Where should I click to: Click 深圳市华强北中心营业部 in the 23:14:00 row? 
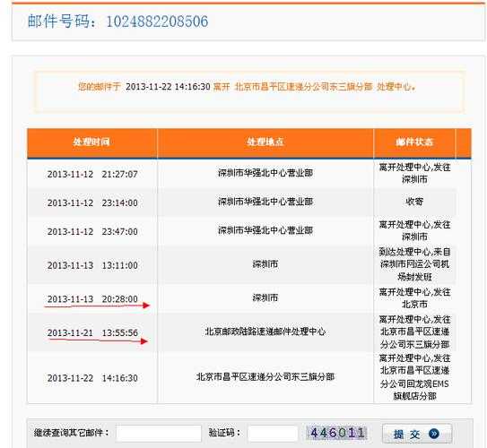point(265,202)
